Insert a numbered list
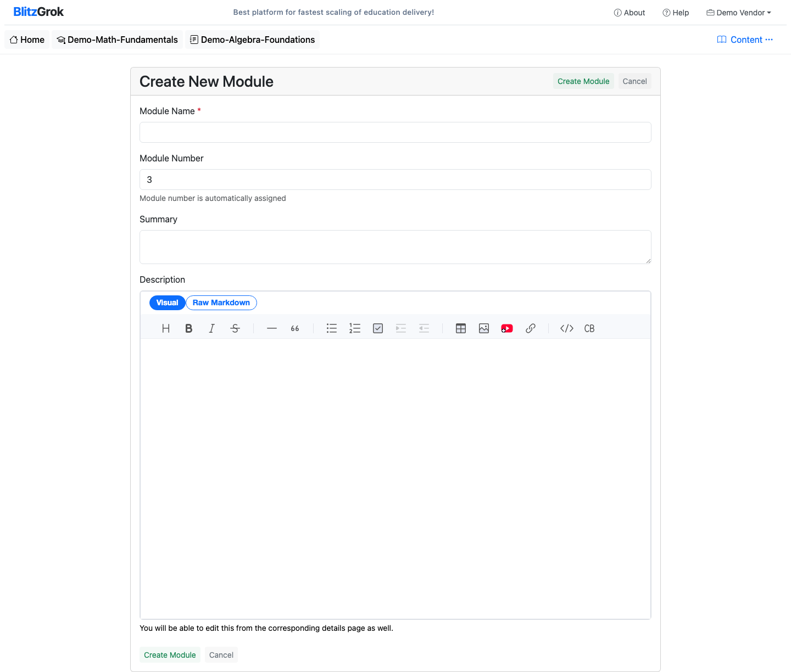Image resolution: width=791 pixels, height=672 pixels. point(355,328)
